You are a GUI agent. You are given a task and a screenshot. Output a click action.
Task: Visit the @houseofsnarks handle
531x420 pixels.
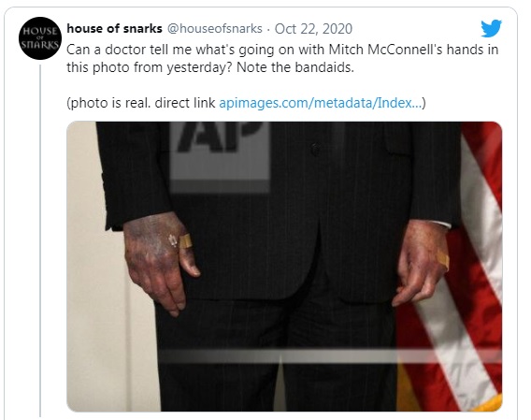click(215, 29)
